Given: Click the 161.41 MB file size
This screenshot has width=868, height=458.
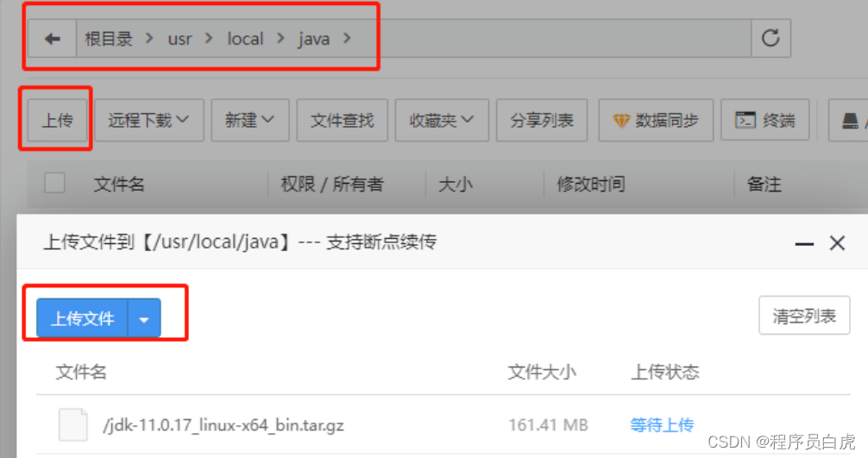Looking at the screenshot, I should pos(548,425).
